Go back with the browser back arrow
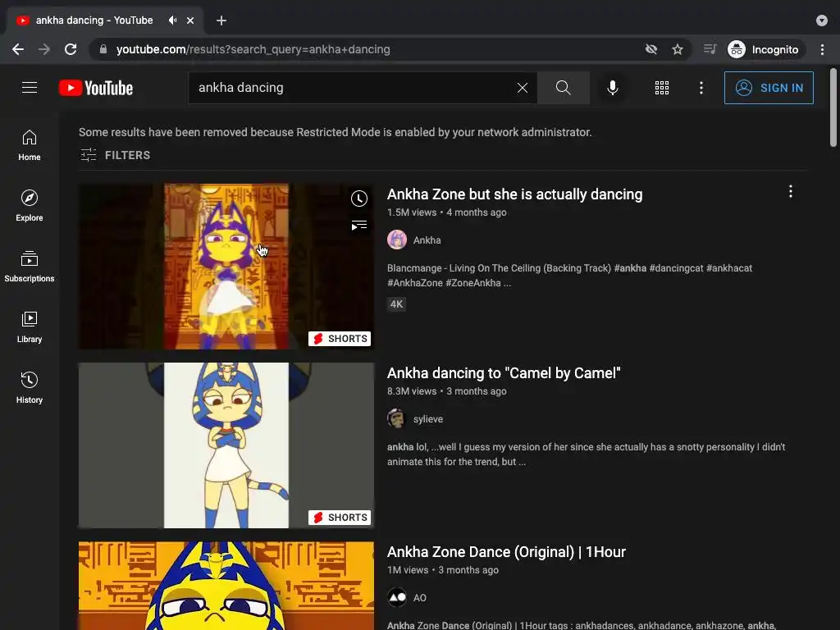The width and height of the screenshot is (840, 630). coord(18,50)
